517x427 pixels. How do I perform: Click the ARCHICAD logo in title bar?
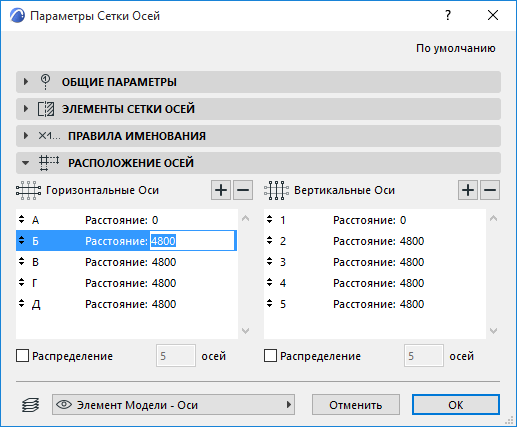tap(17, 16)
